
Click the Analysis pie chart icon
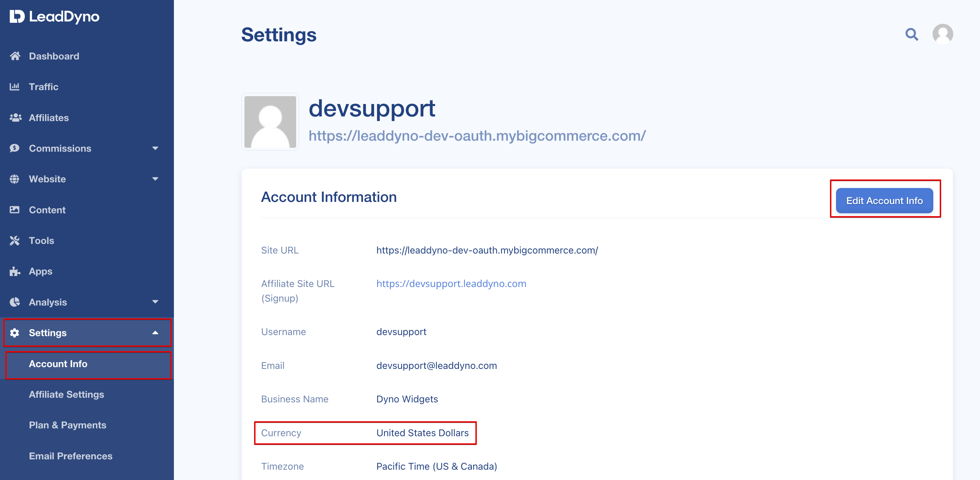(x=15, y=302)
